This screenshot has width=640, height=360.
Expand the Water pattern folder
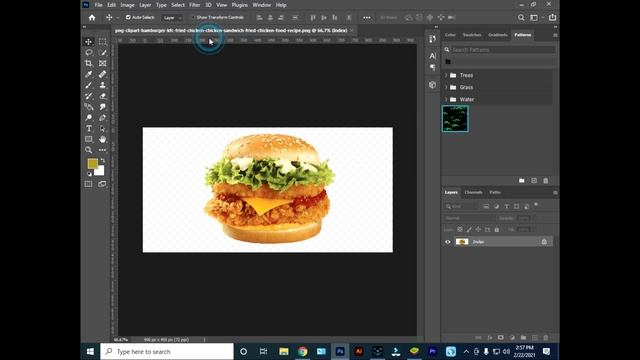click(x=446, y=100)
